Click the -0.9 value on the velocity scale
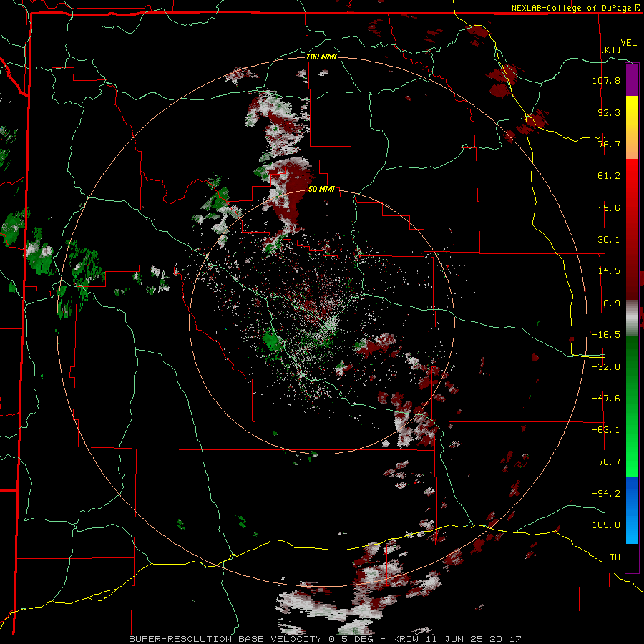644x644 pixels. [x=609, y=303]
